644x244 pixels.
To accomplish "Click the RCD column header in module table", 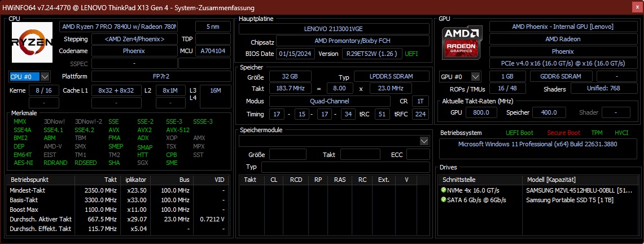I will pos(296,180).
